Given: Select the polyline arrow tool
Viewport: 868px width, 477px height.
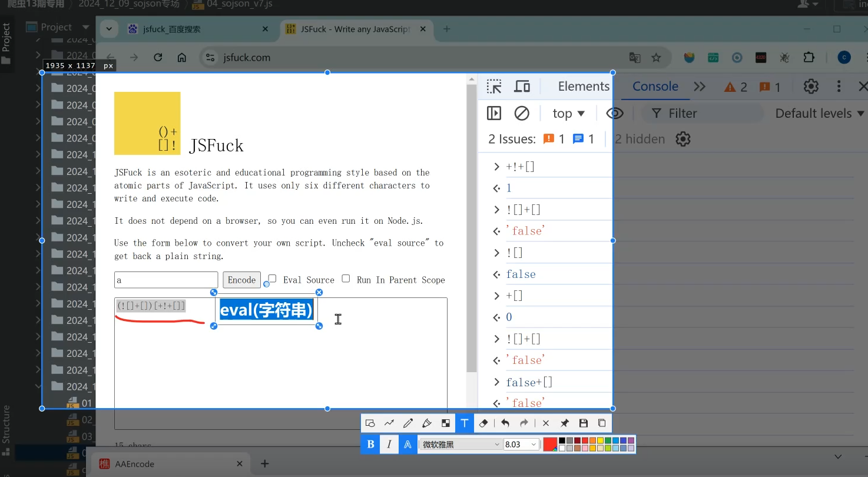Looking at the screenshot, I should (389, 423).
